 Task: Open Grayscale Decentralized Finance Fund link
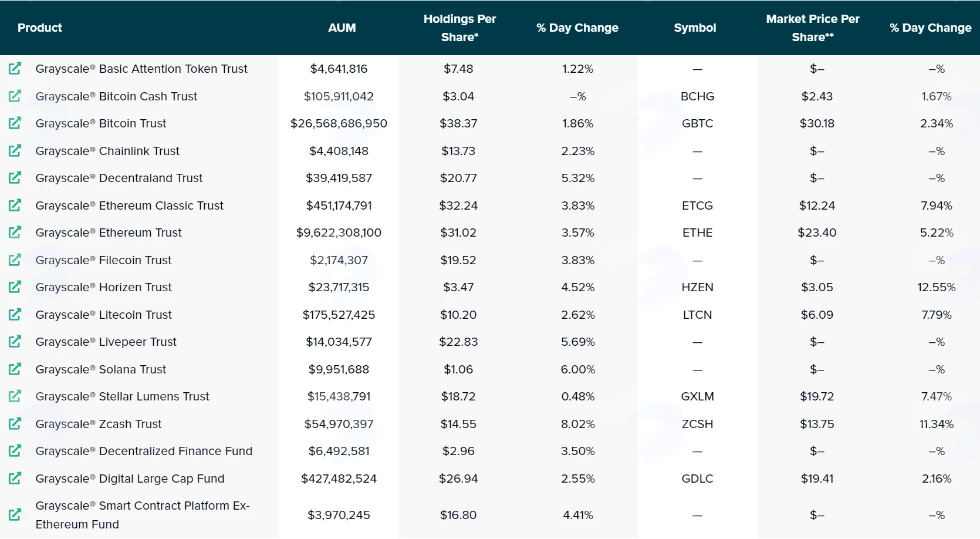[x=144, y=451]
